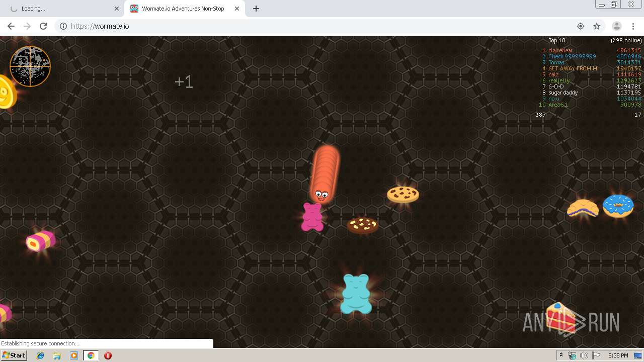This screenshot has width=644, height=362.
Task: Switch to the Loading... tab
Action: click(62, 9)
